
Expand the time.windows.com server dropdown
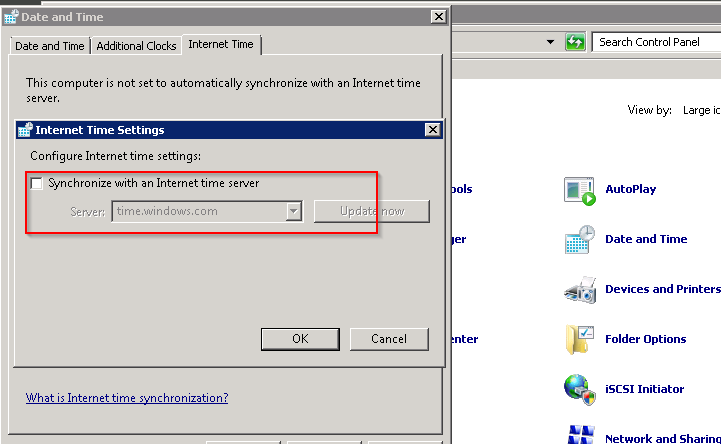click(293, 211)
